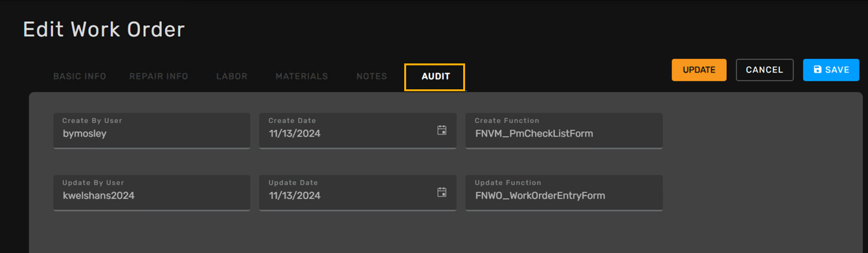This screenshot has height=253, width=868.
Task: View the Notes tab
Action: pyautogui.click(x=372, y=76)
